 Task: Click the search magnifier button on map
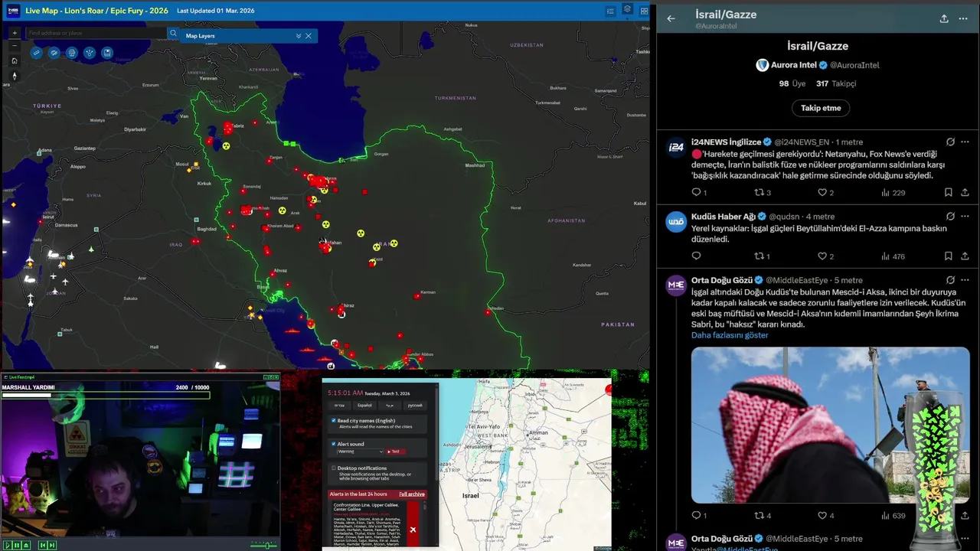pyautogui.click(x=173, y=34)
